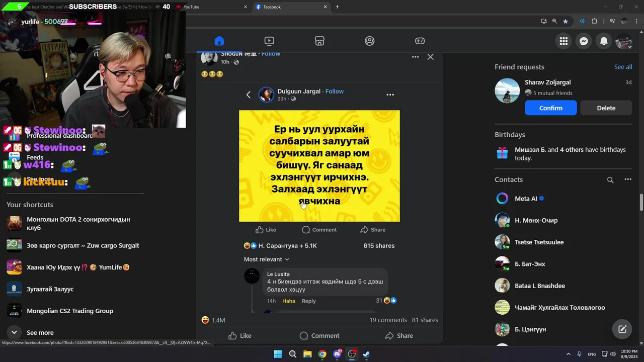Viewport: 644px width, 362px height.
Task: Start a new message with compose icon
Action: (622, 329)
